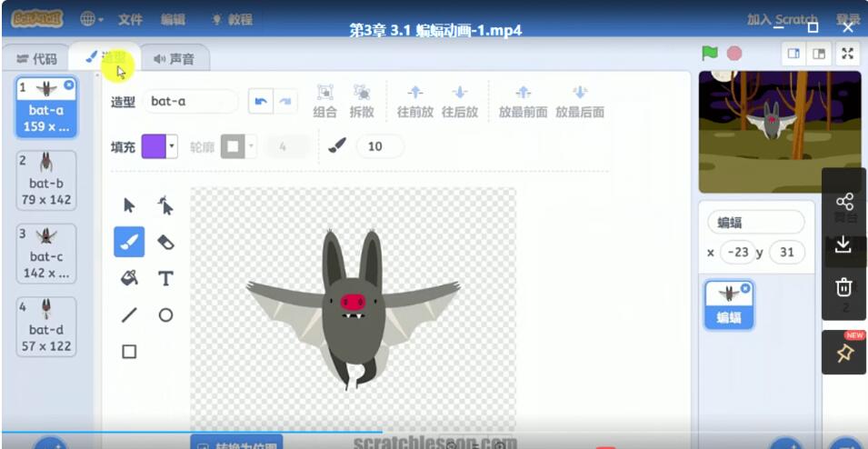Delete the 蝙蝠 sprite with x badge
This screenshot has height=449, width=868.
(x=745, y=288)
